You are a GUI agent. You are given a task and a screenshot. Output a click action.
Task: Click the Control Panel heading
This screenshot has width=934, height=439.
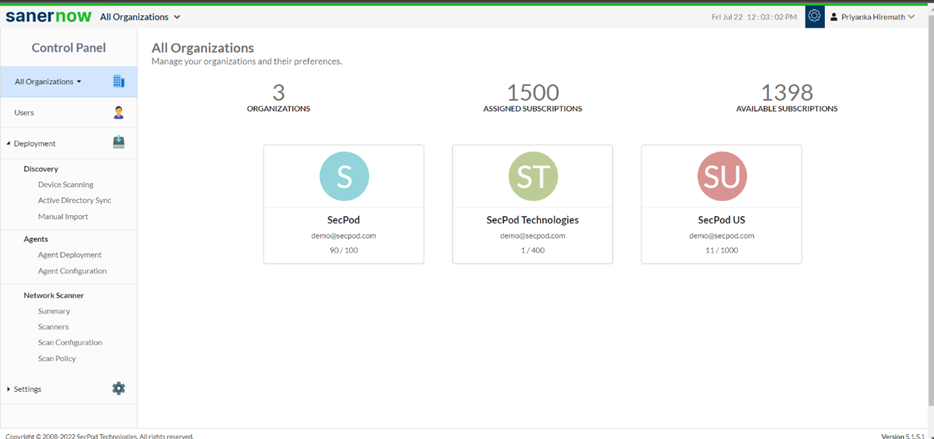[x=69, y=48]
